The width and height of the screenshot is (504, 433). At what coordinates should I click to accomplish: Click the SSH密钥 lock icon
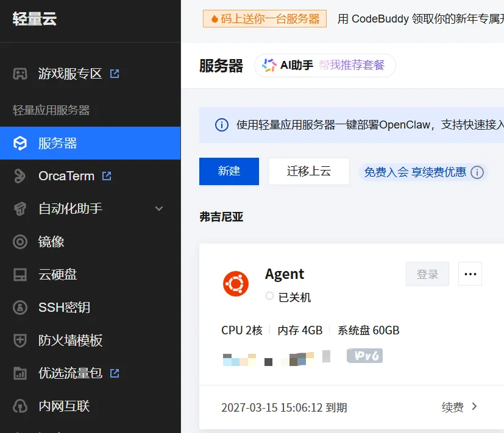20,308
